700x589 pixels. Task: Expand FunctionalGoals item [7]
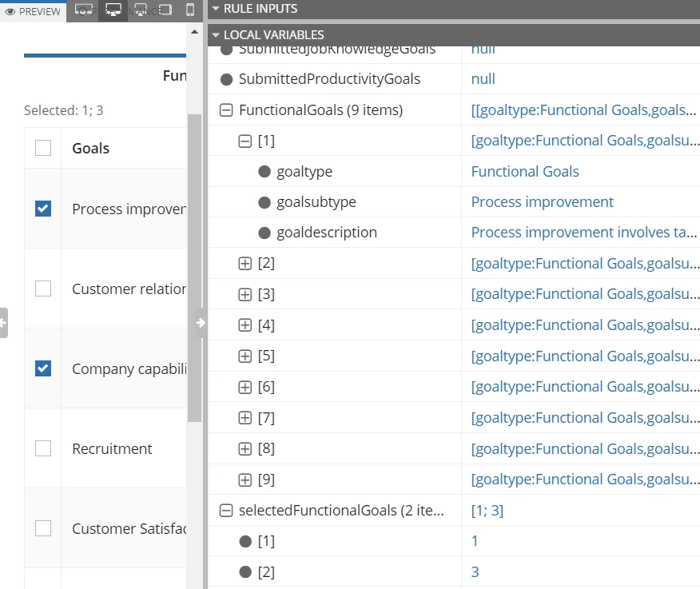[245, 418]
